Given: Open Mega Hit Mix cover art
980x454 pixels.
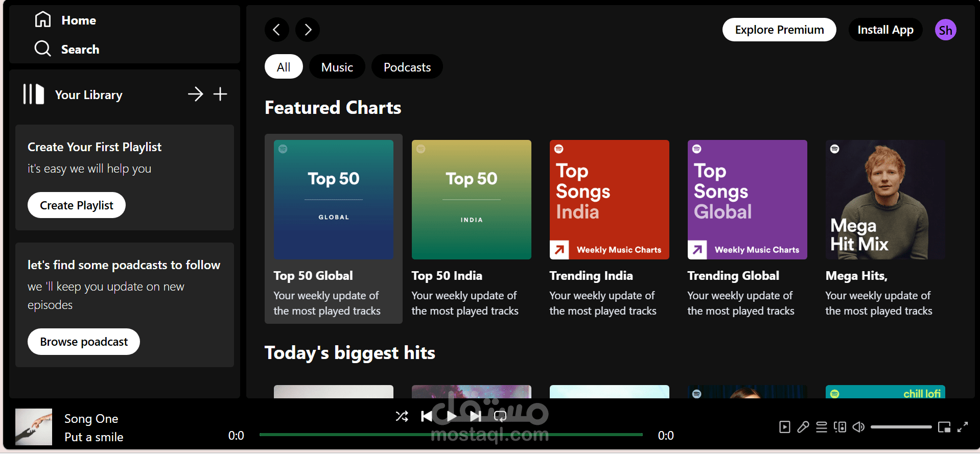Looking at the screenshot, I should (x=885, y=200).
